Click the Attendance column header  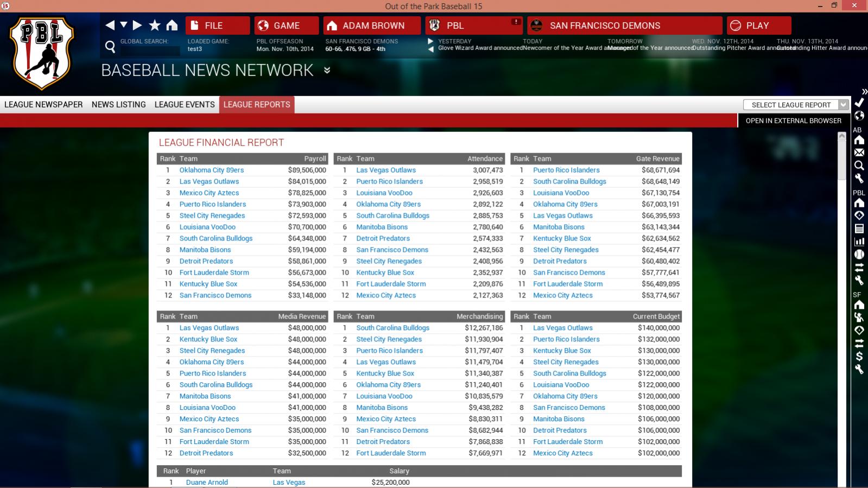pos(485,159)
